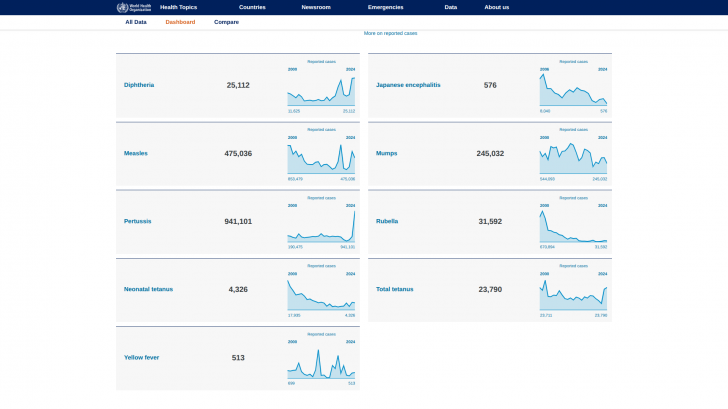Open the Health Topics menu
The width and height of the screenshot is (728, 409).
tap(178, 7)
